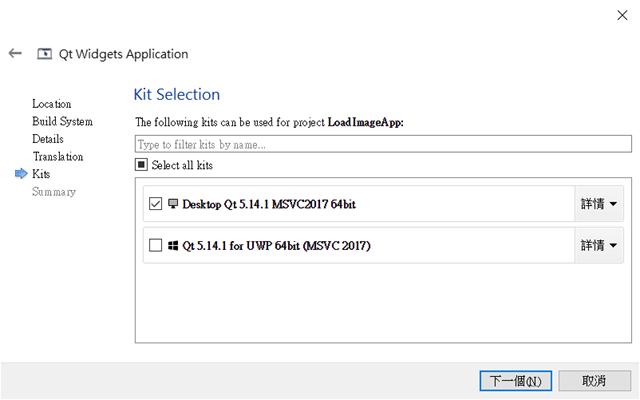Click the Windows logo icon of UWP kit
The width and height of the screenshot is (640, 400).
173,245
